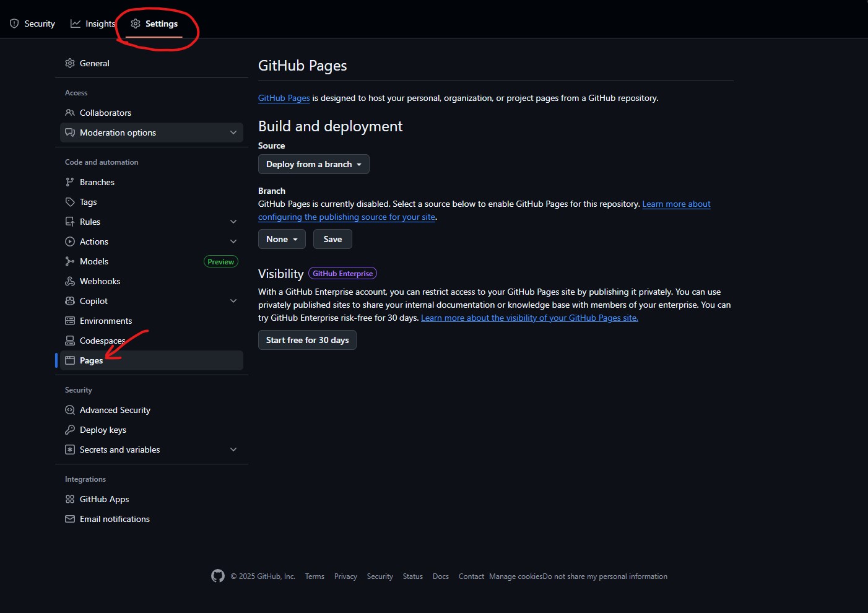
Task: Expand the Copilot section chevron
Action: tap(233, 301)
